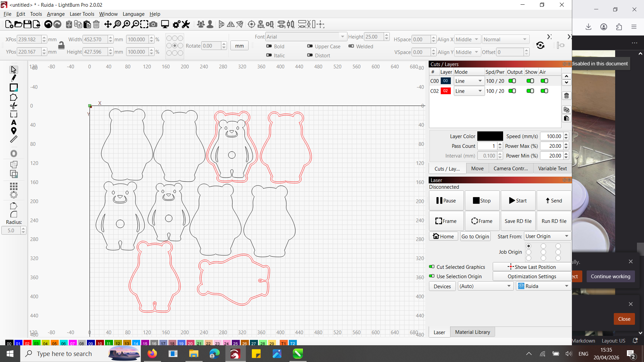The width and height of the screenshot is (644, 362).
Task: Open Mode dropdown for layer C02
Action: [x=469, y=91]
